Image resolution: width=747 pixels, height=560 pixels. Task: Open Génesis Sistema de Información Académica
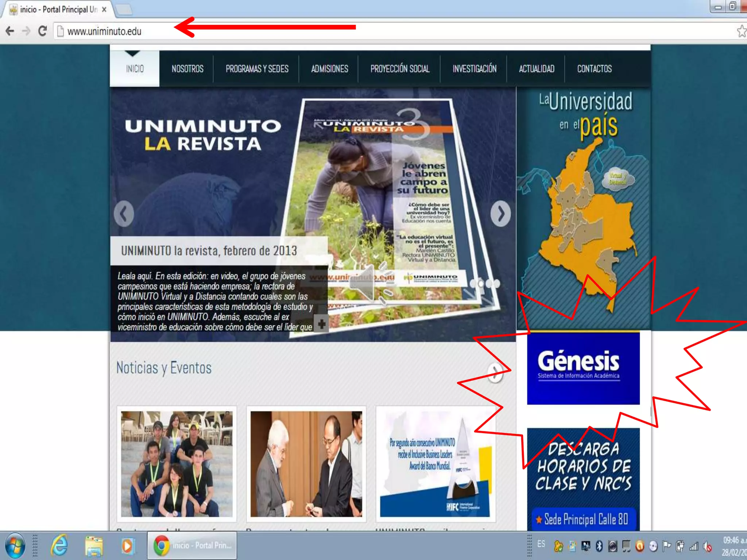(x=583, y=367)
